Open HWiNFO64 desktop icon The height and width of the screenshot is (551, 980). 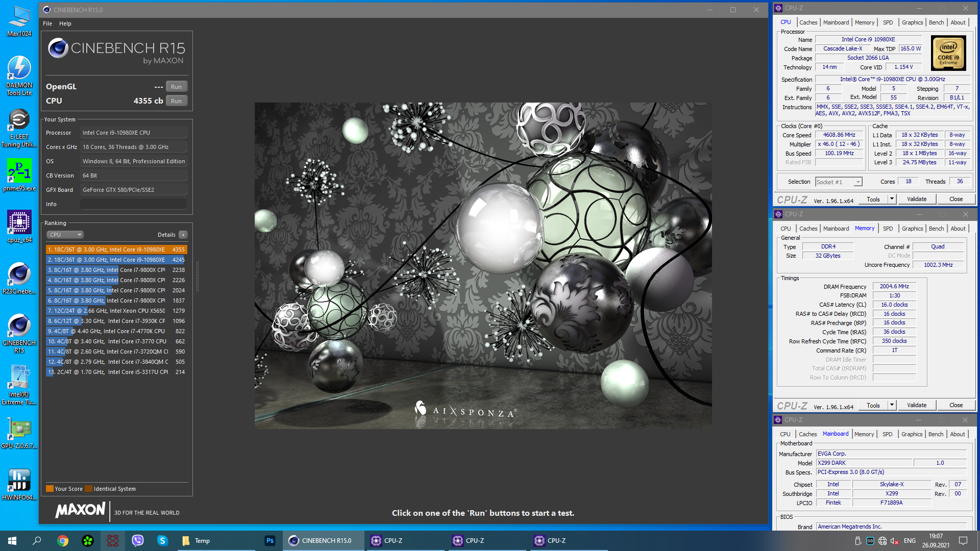[x=19, y=484]
